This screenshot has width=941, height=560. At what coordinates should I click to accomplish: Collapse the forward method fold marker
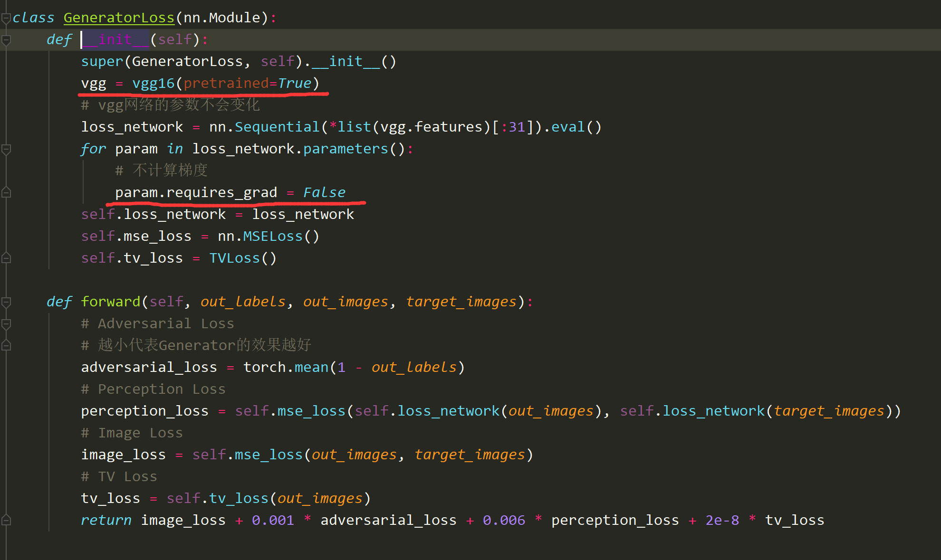(6, 302)
